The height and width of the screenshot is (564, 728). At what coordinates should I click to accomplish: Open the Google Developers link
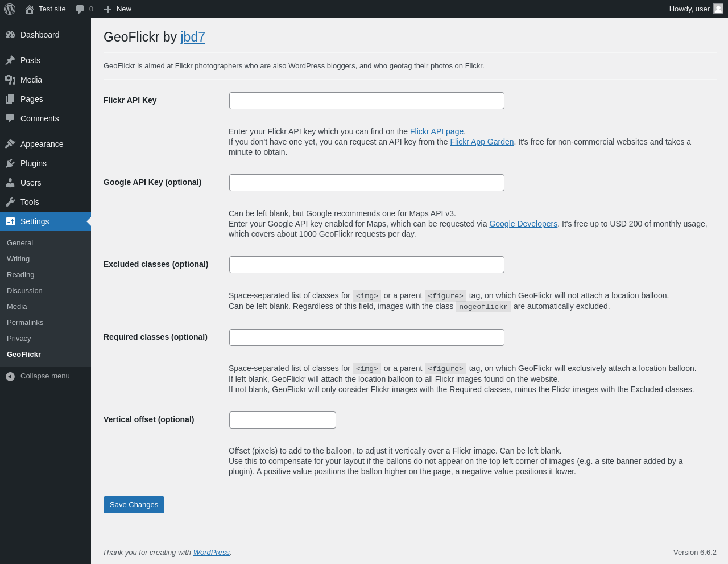pos(523,224)
